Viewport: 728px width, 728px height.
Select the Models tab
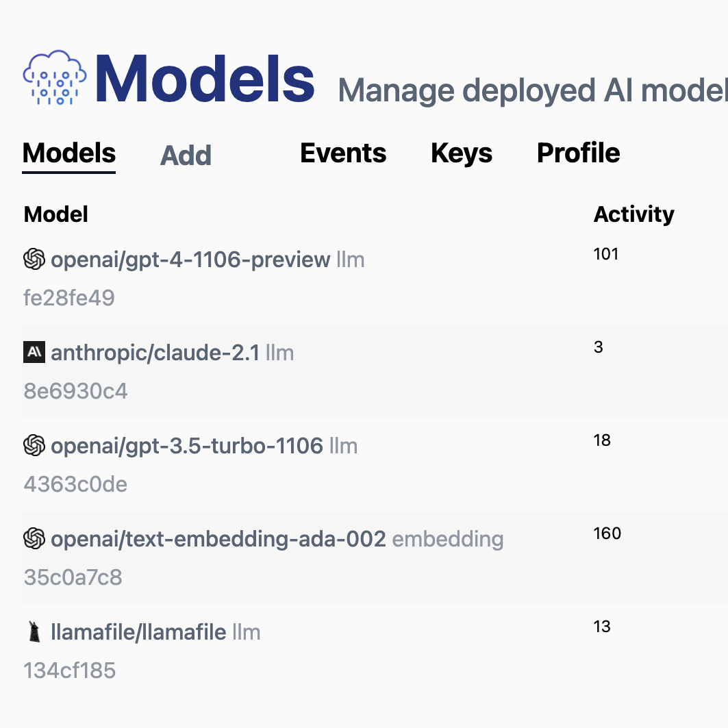68,153
